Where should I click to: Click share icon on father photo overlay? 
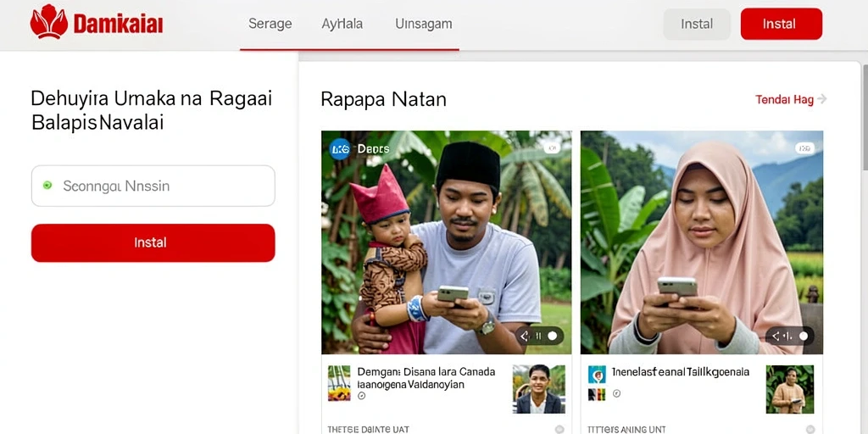524,336
